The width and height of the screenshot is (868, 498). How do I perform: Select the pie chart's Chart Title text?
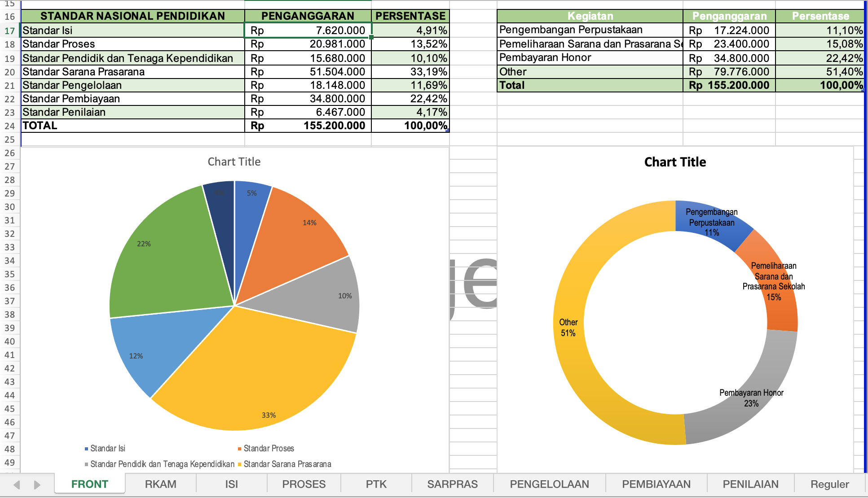pyautogui.click(x=234, y=162)
